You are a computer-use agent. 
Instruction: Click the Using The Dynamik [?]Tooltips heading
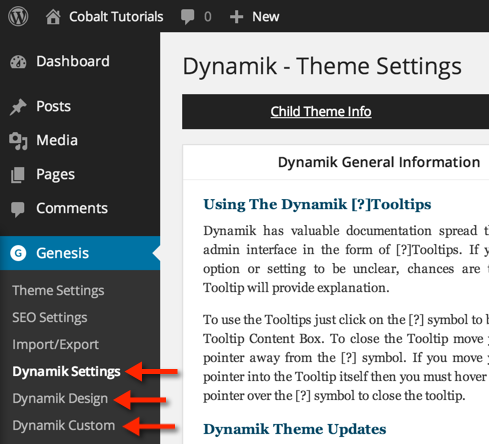click(317, 204)
